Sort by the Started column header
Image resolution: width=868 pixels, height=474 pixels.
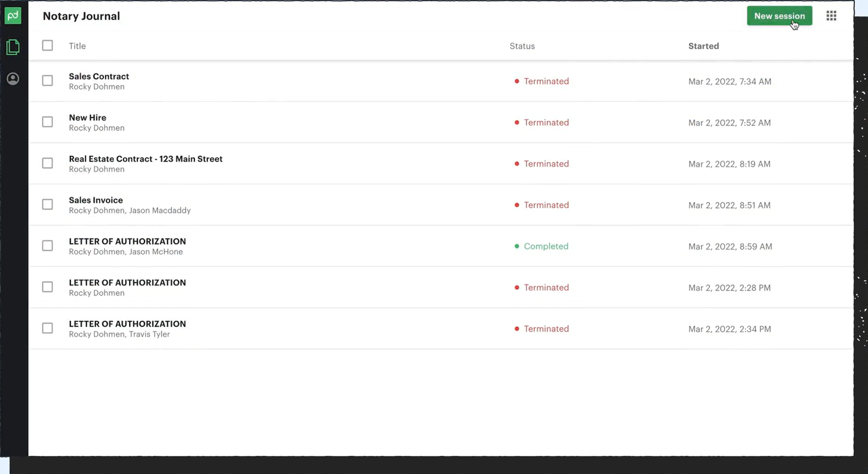coord(703,46)
